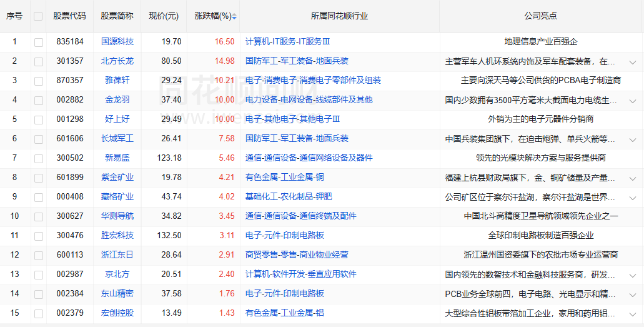Viewport: 644px width, 327px height.
Task: Click the 公司亮点 column header
Action: (x=540, y=16)
